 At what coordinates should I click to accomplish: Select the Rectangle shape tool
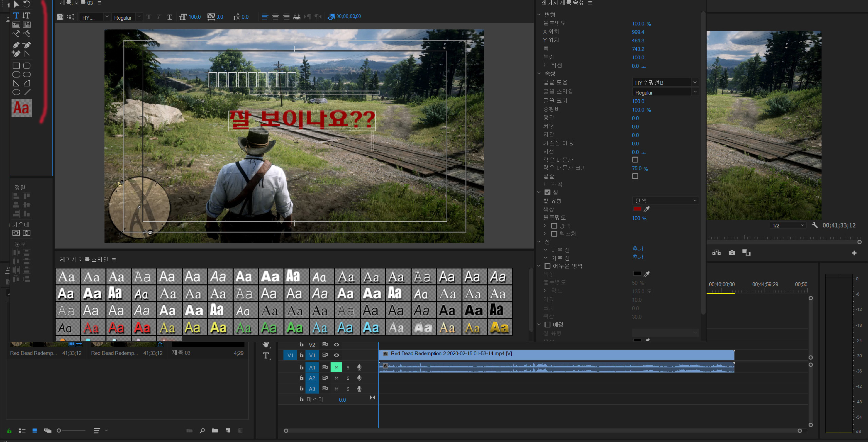pyautogui.click(x=16, y=66)
